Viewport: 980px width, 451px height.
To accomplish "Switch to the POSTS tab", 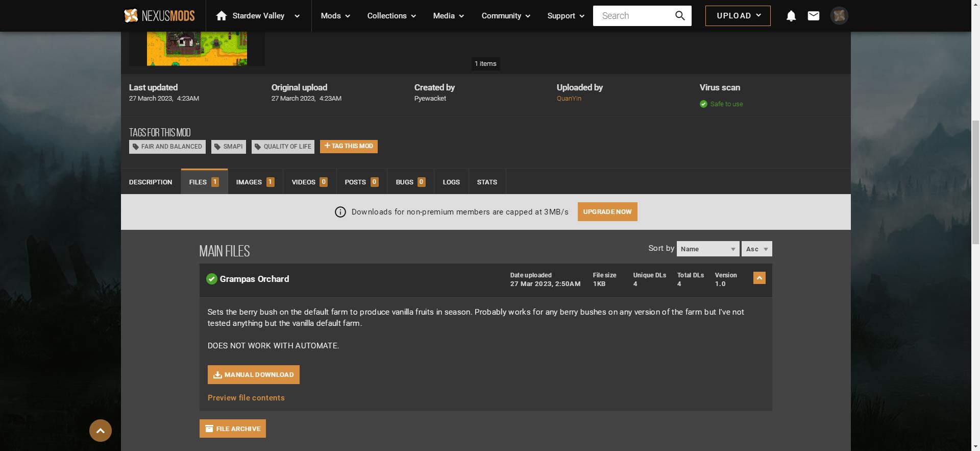I will [x=361, y=182].
